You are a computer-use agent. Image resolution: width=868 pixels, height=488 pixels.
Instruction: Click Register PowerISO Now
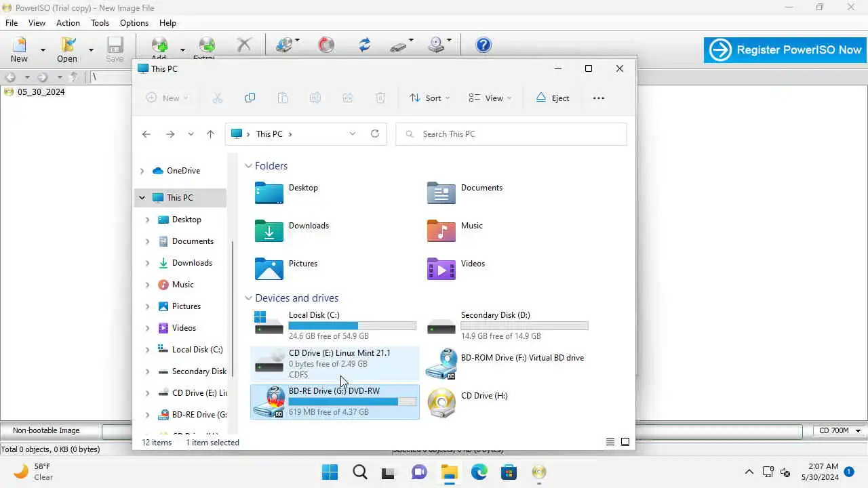[x=785, y=49]
